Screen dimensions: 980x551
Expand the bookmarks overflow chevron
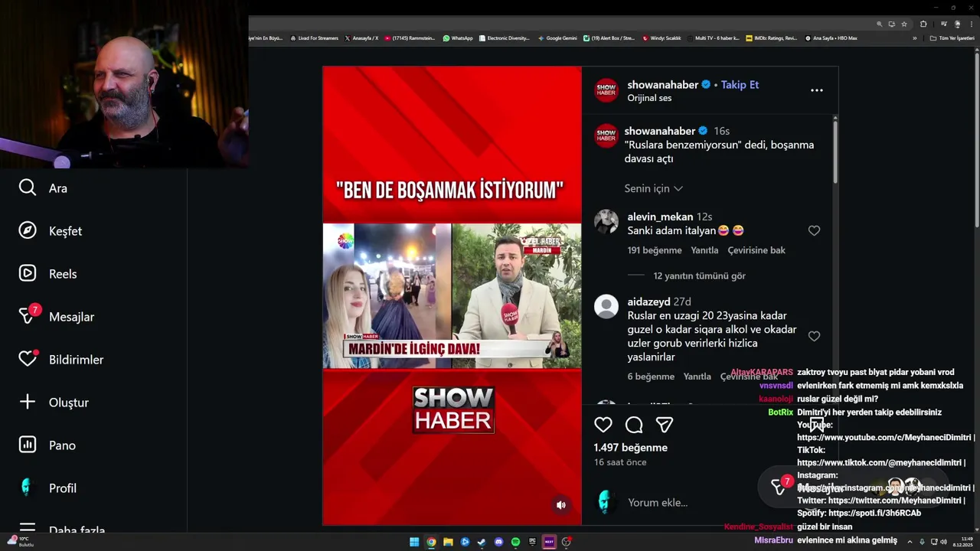[x=914, y=38]
